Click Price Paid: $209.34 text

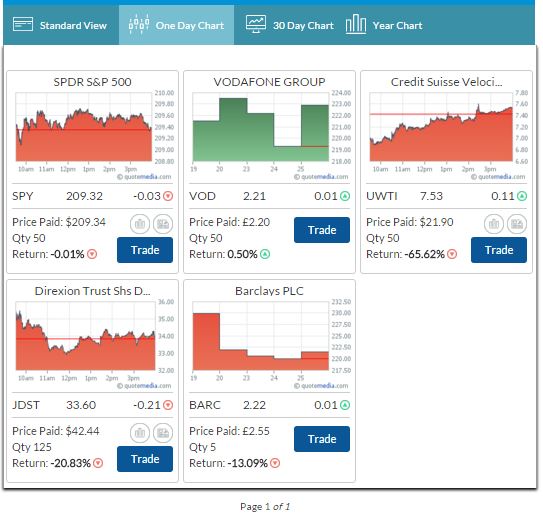point(59,222)
